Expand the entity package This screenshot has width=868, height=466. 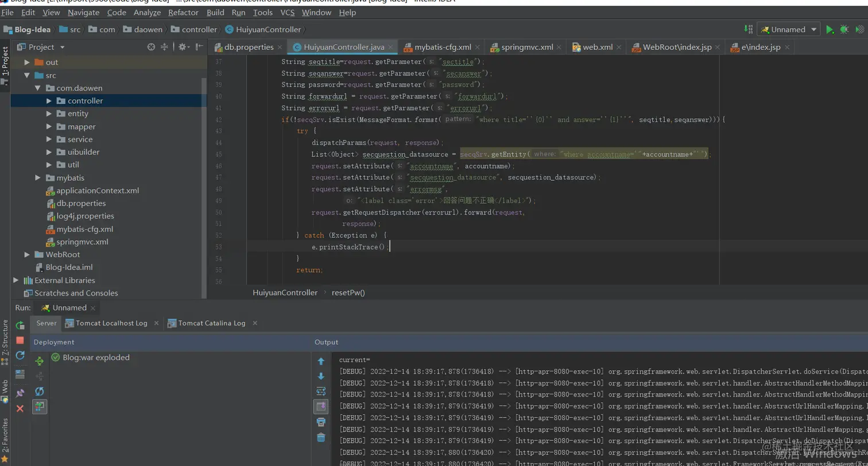coord(49,114)
